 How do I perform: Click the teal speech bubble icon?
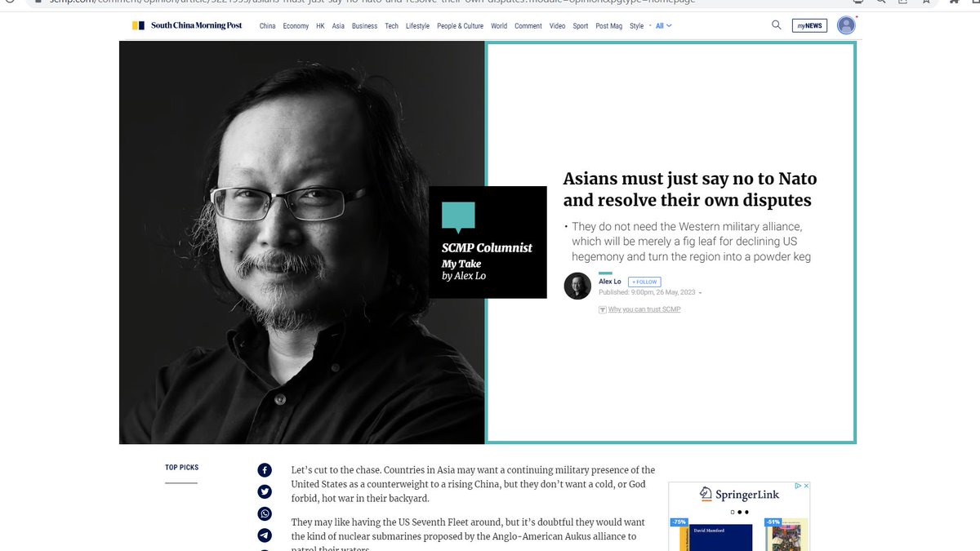pyautogui.click(x=458, y=218)
